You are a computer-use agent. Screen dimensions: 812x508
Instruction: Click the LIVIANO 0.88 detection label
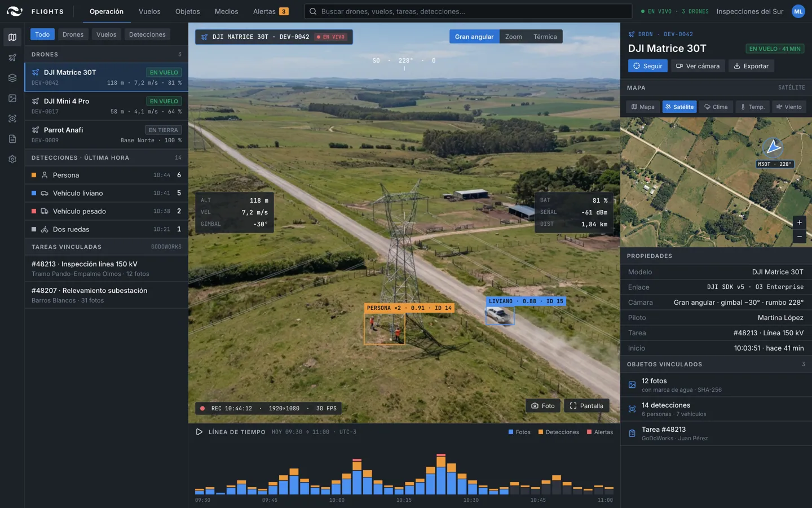pyautogui.click(x=526, y=301)
